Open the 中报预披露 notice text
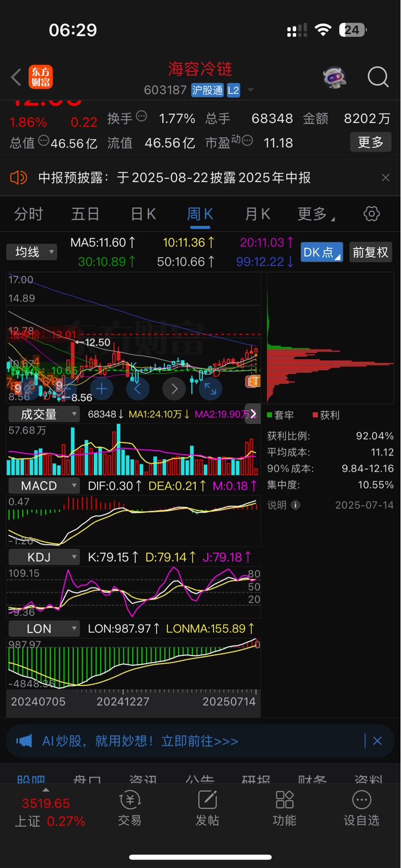The height and width of the screenshot is (868, 401). pyautogui.click(x=174, y=178)
